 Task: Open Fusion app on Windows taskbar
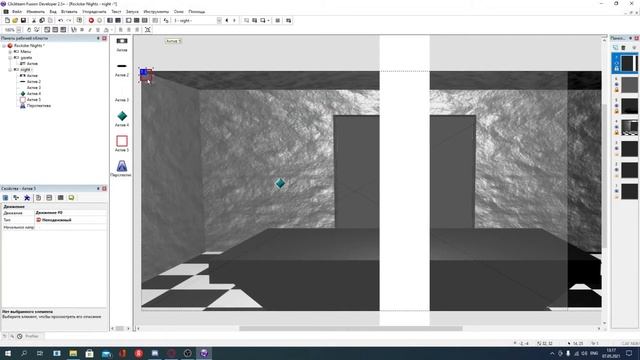pos(204,353)
